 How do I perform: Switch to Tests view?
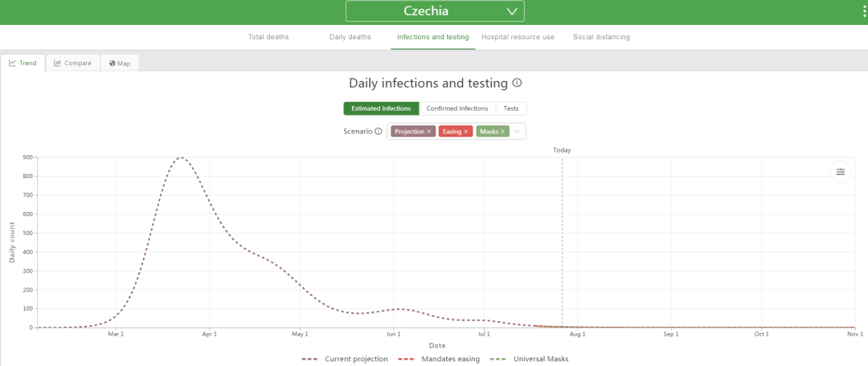(511, 108)
